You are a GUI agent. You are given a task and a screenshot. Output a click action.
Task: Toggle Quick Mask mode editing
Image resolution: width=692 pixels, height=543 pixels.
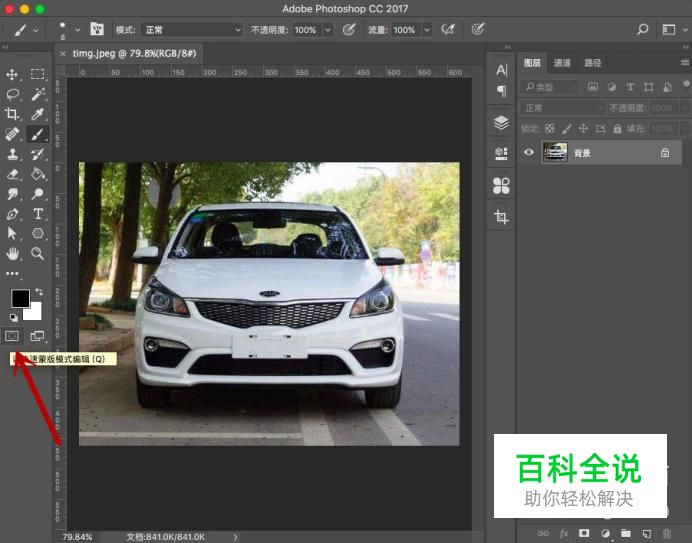(12, 336)
